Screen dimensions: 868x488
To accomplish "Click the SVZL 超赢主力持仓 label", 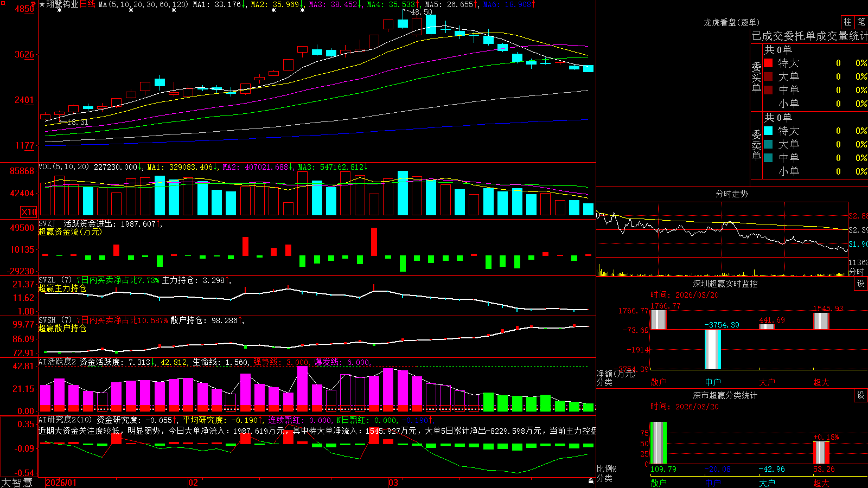I will pyautogui.click(x=62, y=288).
